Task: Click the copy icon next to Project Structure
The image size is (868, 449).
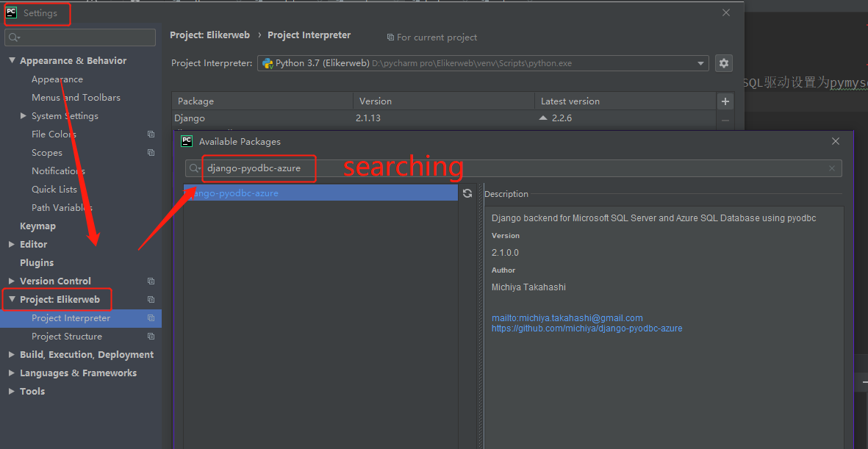Action: coord(151,336)
